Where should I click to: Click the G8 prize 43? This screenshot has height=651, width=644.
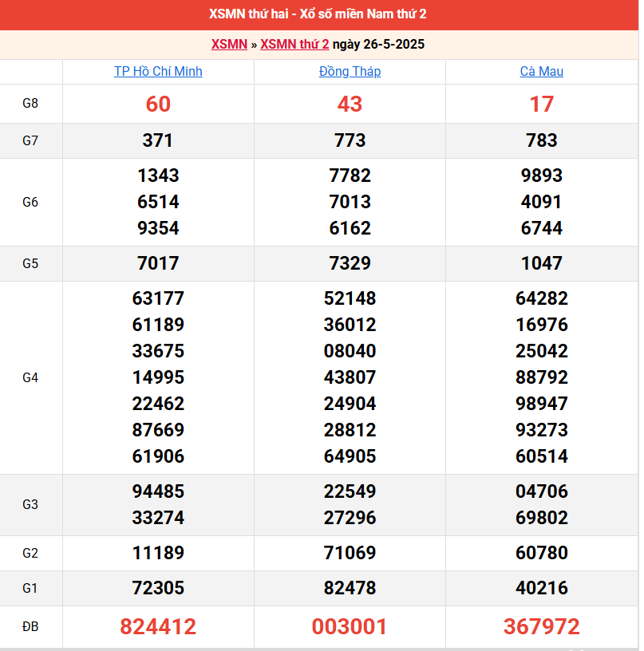350,104
